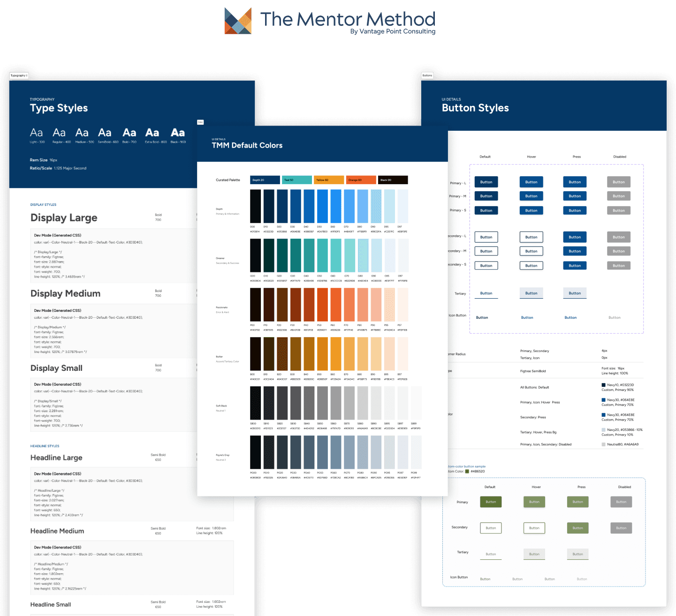676x616 pixels.
Task: Select the Orange 60 curated palette chip
Action: click(x=361, y=180)
